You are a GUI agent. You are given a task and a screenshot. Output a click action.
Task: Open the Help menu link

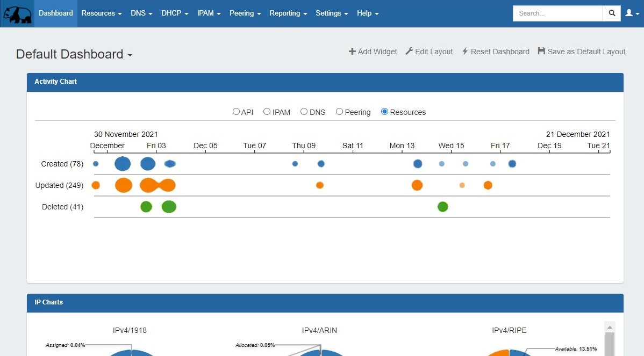click(x=368, y=13)
